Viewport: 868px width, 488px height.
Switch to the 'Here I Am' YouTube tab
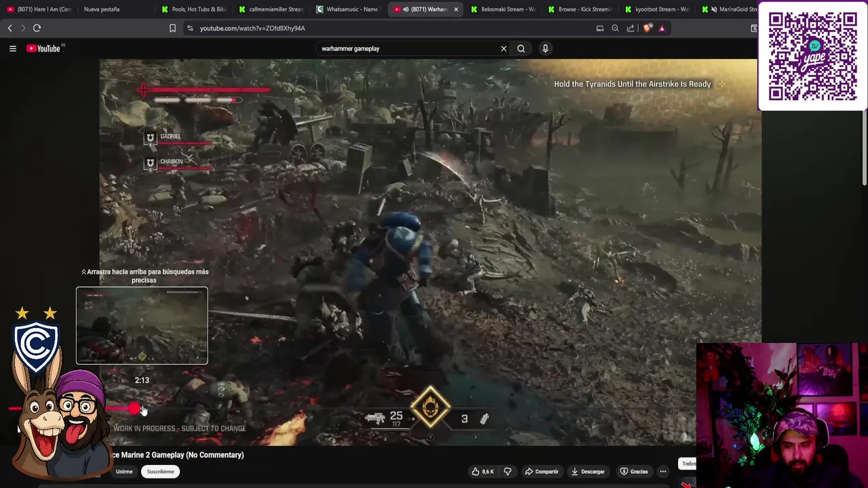point(39,9)
